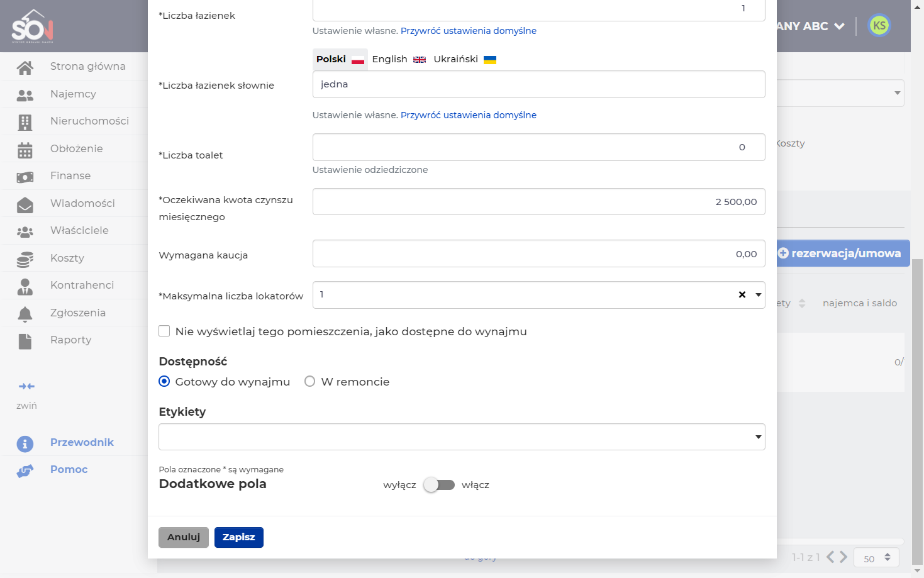Image resolution: width=924 pixels, height=578 pixels.
Task: Open the Kontrahenci person icon
Action: pos(25,286)
